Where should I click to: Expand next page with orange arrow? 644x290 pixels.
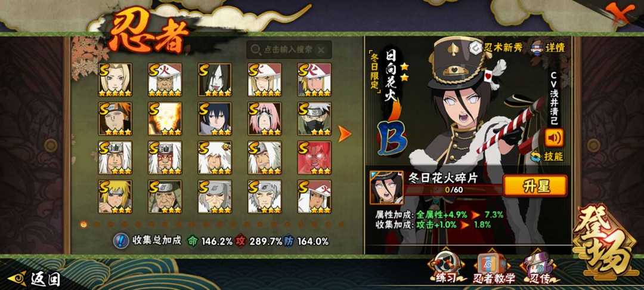345,134
